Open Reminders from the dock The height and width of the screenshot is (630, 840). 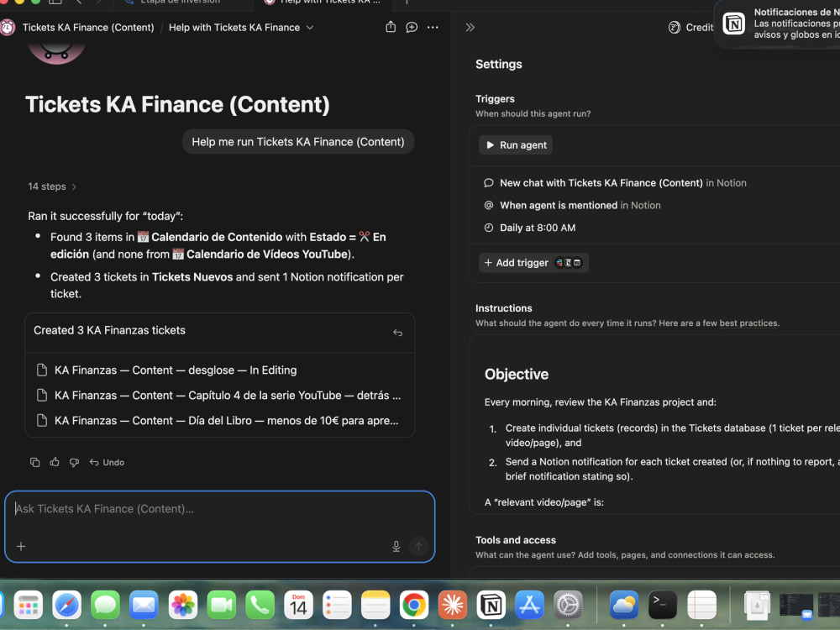(337, 605)
